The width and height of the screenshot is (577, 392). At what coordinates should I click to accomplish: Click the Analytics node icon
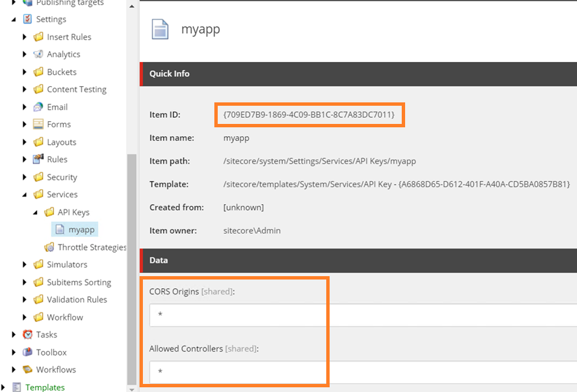[38, 55]
